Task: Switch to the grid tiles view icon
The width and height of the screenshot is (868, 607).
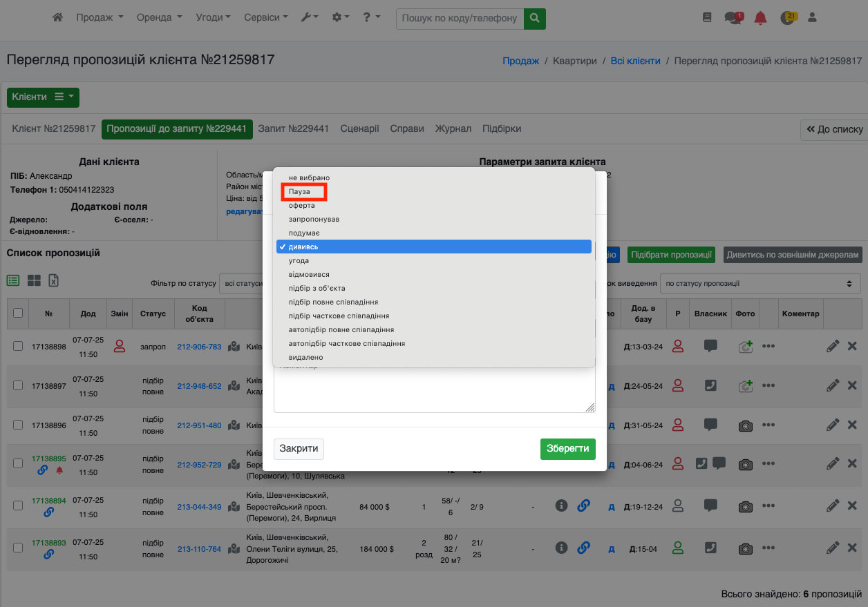Action: point(34,280)
